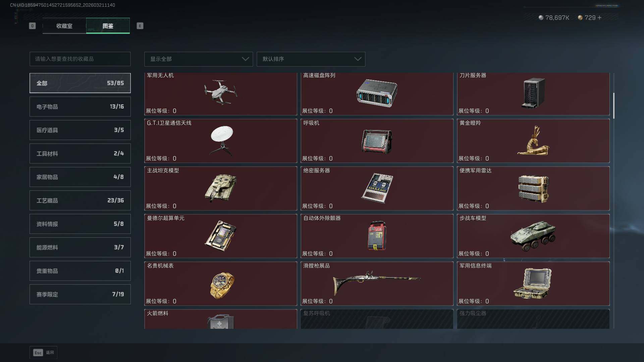This screenshot has width=644, height=362.
Task: Switch to the 收藏室 tab
Action: pyautogui.click(x=64, y=26)
